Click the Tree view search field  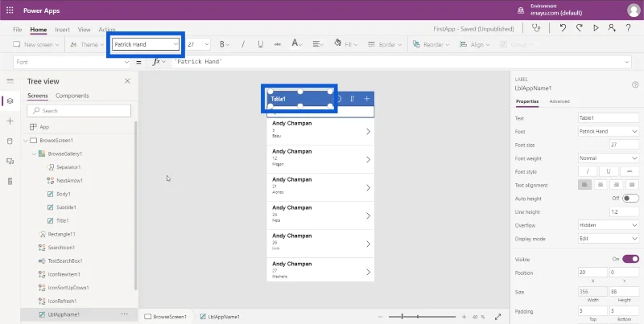point(79,111)
